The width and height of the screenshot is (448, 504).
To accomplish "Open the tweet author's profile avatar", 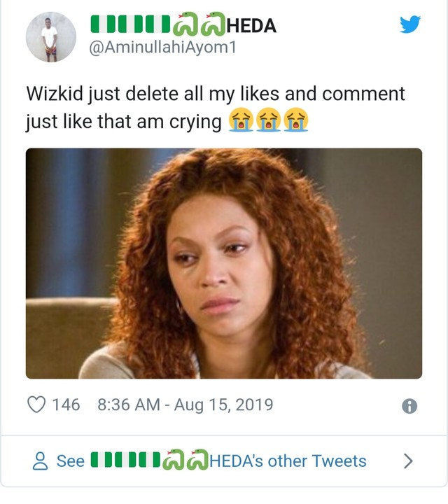I will (50, 38).
